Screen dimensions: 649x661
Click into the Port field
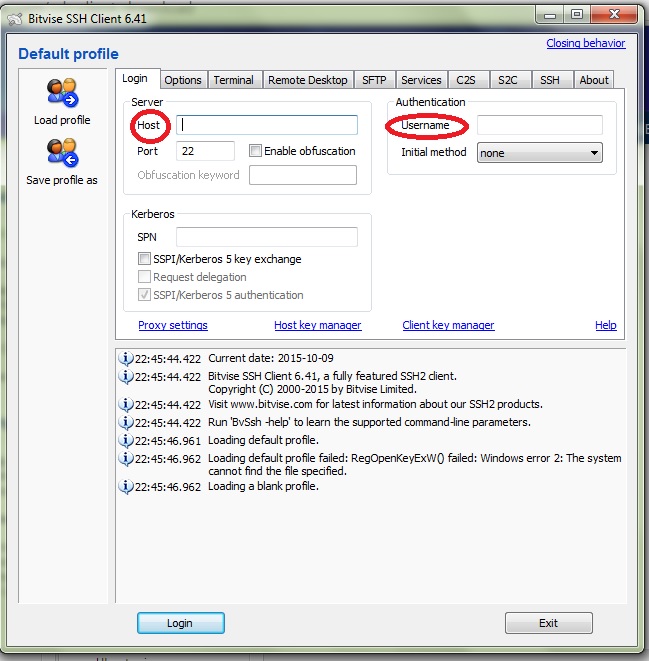click(205, 151)
